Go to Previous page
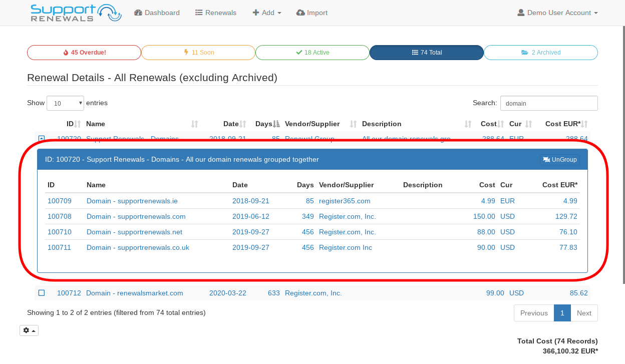Viewport: 625px width, 364px height. pos(534,313)
